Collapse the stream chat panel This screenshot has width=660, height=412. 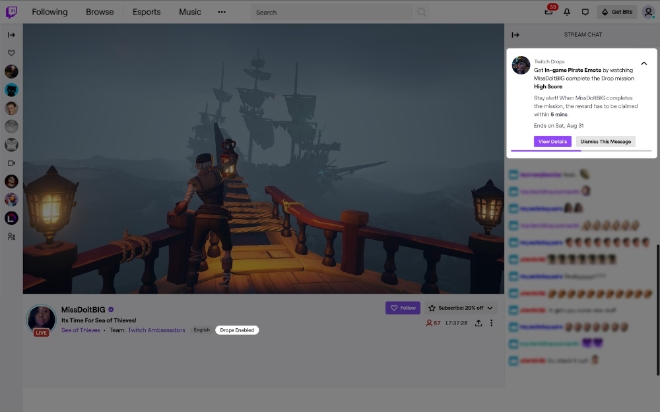tap(515, 35)
